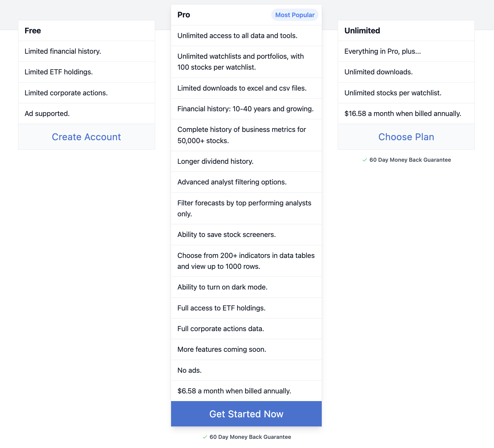The width and height of the screenshot is (494, 448).
Task: Click the $6.58 a month pricing line
Action: click(234, 391)
